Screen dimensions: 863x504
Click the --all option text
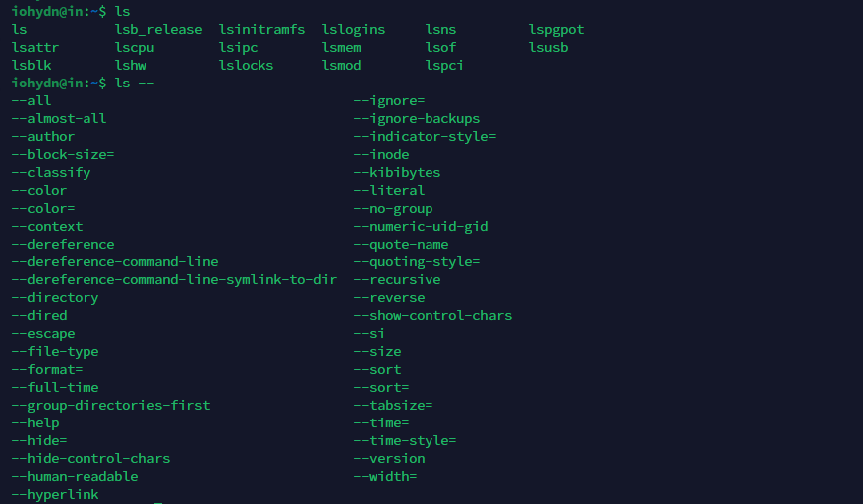point(31,101)
